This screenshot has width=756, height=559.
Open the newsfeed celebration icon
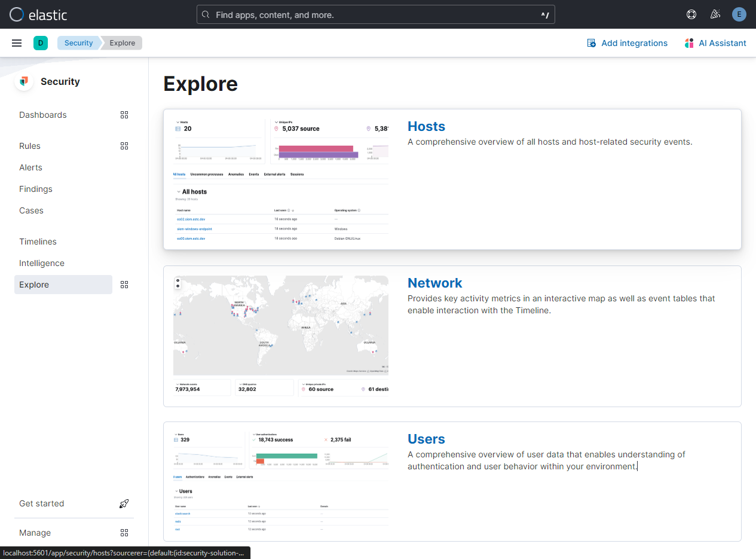(715, 14)
